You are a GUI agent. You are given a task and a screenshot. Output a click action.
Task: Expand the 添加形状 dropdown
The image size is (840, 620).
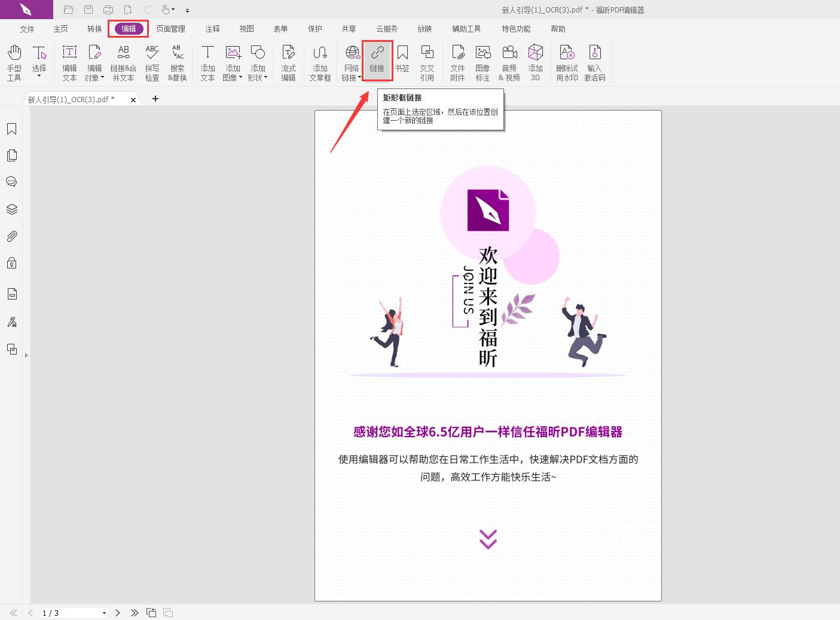coord(265,77)
